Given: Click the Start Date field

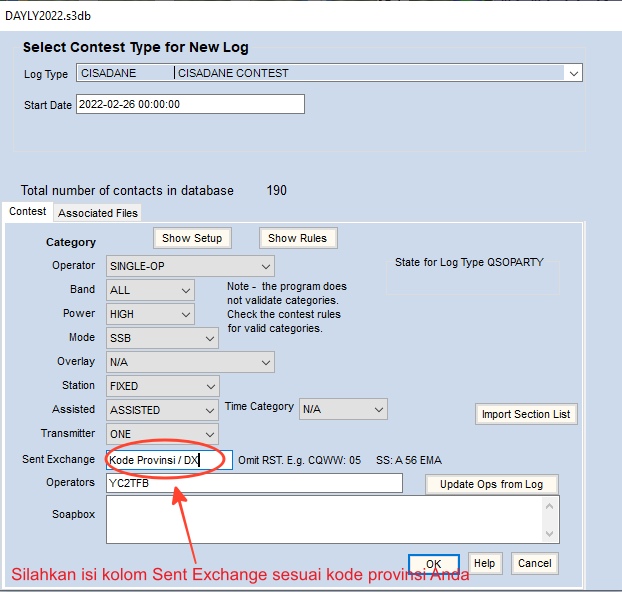Looking at the screenshot, I should pyautogui.click(x=190, y=104).
